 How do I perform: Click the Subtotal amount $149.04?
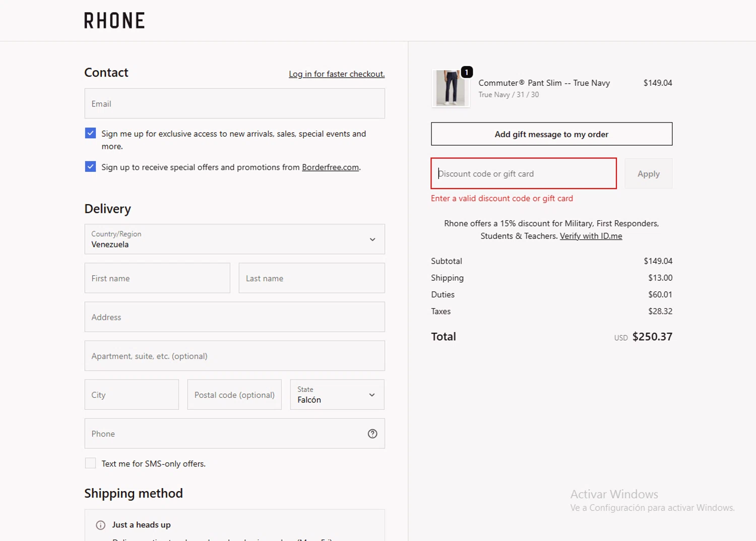click(658, 261)
